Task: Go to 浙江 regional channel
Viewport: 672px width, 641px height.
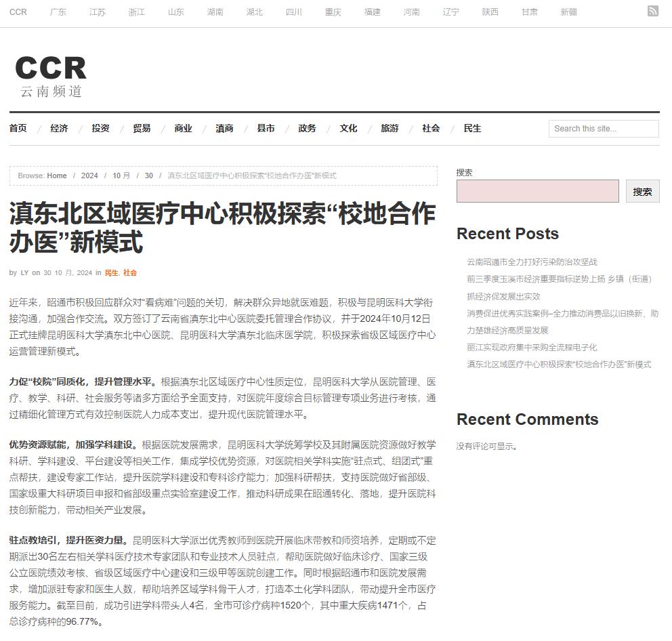Action: point(137,12)
